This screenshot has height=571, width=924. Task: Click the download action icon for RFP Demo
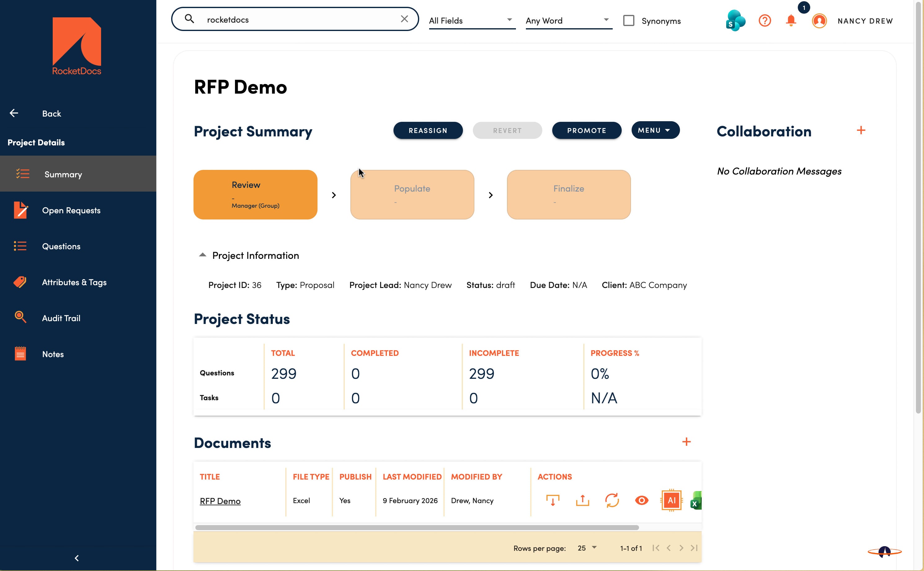(x=553, y=500)
